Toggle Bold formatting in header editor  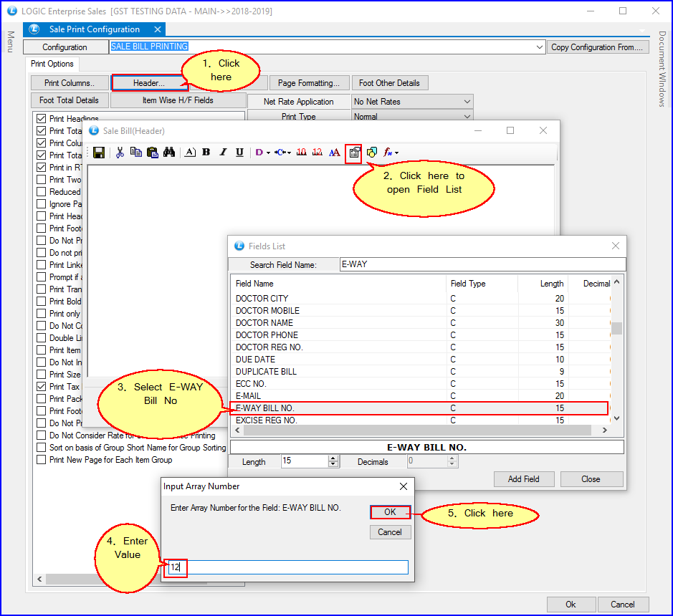click(206, 153)
